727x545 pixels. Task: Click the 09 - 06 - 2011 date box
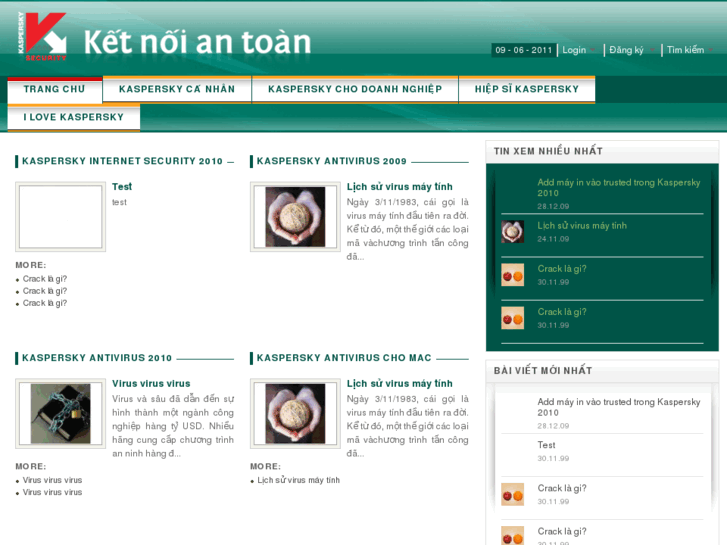pyautogui.click(x=523, y=50)
